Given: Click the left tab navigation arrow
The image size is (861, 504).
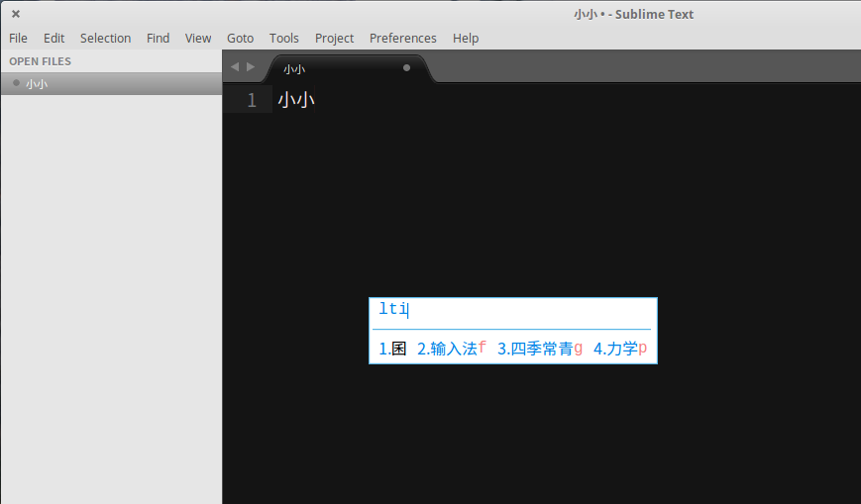Looking at the screenshot, I should [235, 67].
